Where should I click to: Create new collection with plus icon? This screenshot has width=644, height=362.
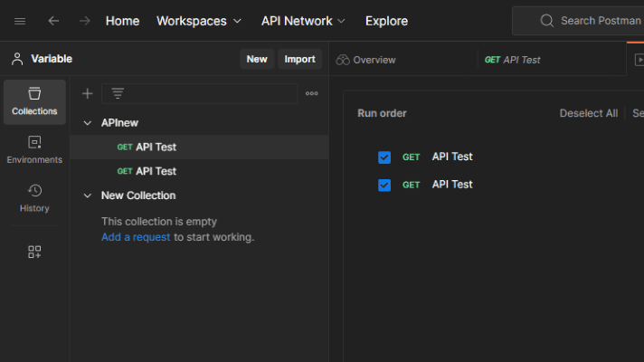tap(87, 94)
